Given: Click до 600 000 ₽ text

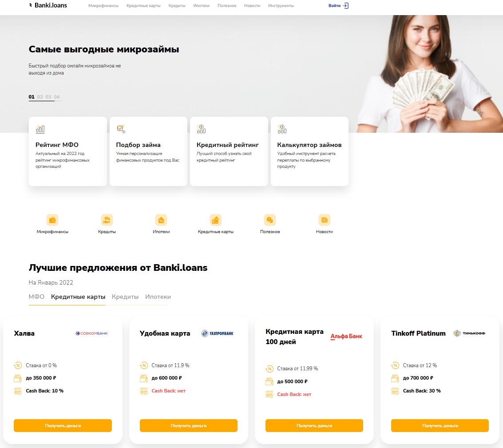Looking at the screenshot, I should point(167,378).
